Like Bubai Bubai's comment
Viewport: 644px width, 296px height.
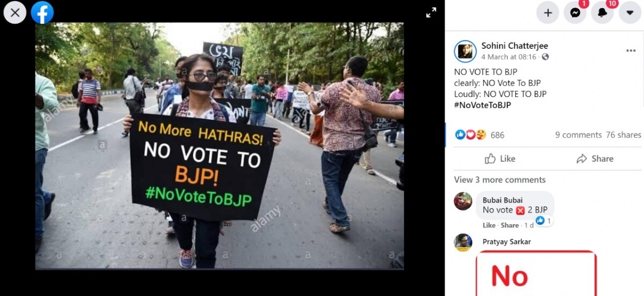tap(489, 225)
